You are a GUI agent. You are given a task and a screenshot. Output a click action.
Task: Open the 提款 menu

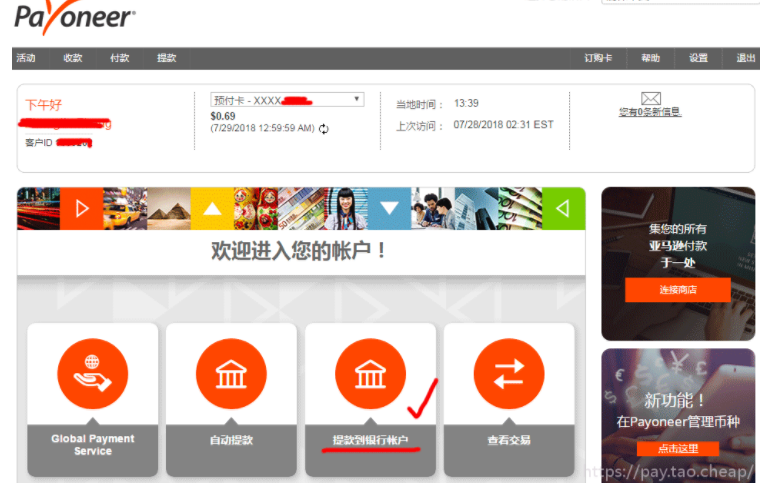pyautogui.click(x=166, y=58)
